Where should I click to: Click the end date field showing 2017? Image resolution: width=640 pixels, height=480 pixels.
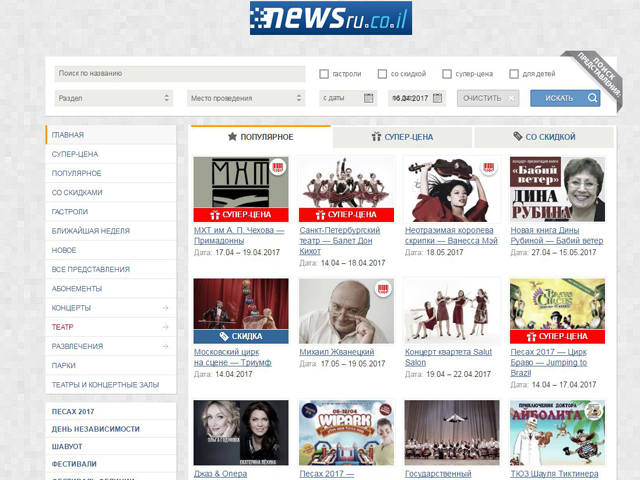pyautogui.click(x=417, y=98)
